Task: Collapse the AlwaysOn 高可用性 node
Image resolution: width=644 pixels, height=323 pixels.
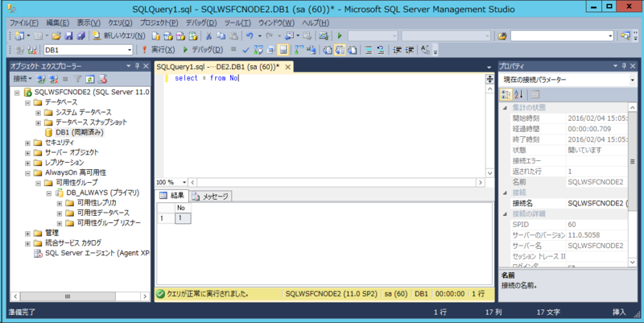Action: coord(27,173)
